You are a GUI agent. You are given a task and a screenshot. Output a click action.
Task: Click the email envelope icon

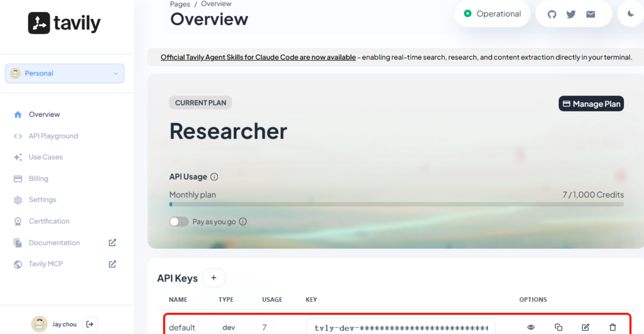coord(590,14)
